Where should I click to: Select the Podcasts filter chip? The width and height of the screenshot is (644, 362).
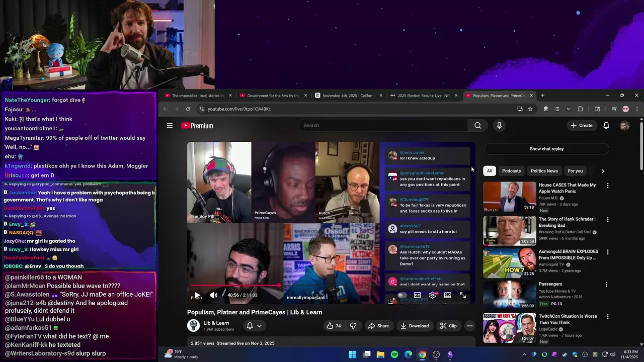[x=511, y=171]
